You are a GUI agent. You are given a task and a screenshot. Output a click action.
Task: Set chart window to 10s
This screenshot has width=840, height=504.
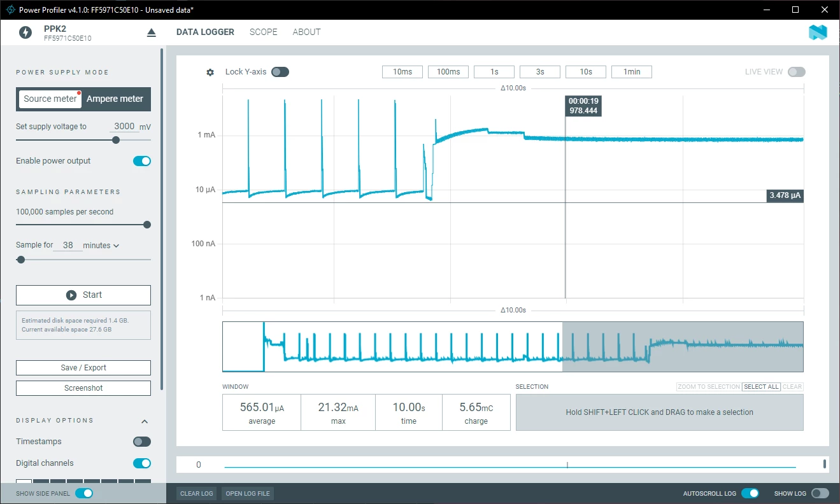pos(586,72)
